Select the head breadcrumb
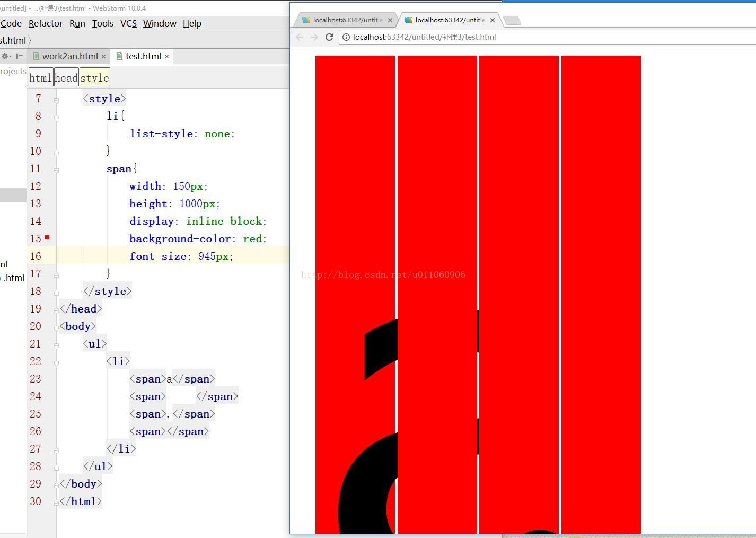This screenshot has width=756, height=538. click(66, 78)
